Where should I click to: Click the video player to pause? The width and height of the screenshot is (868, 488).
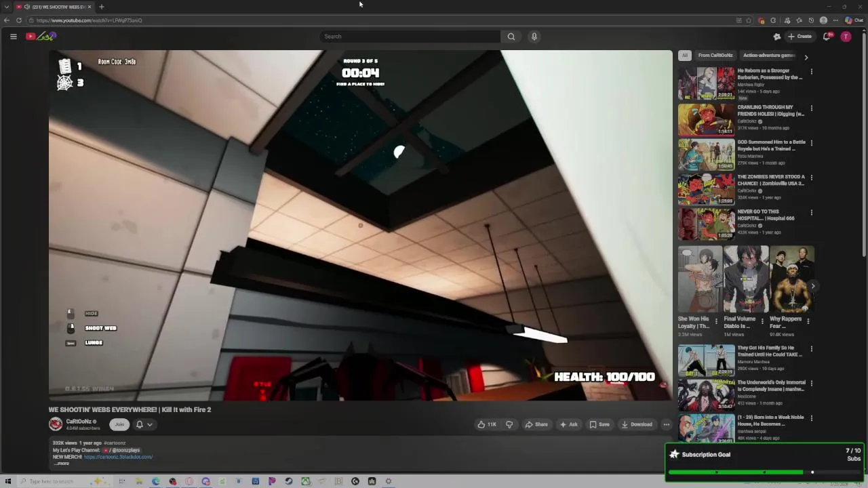click(360, 225)
